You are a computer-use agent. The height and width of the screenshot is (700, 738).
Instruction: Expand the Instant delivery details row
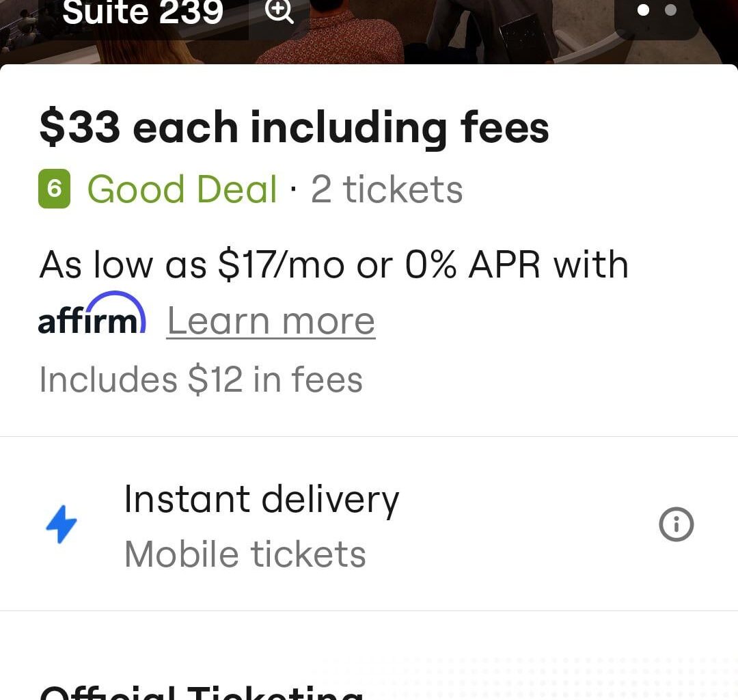[x=262, y=500]
